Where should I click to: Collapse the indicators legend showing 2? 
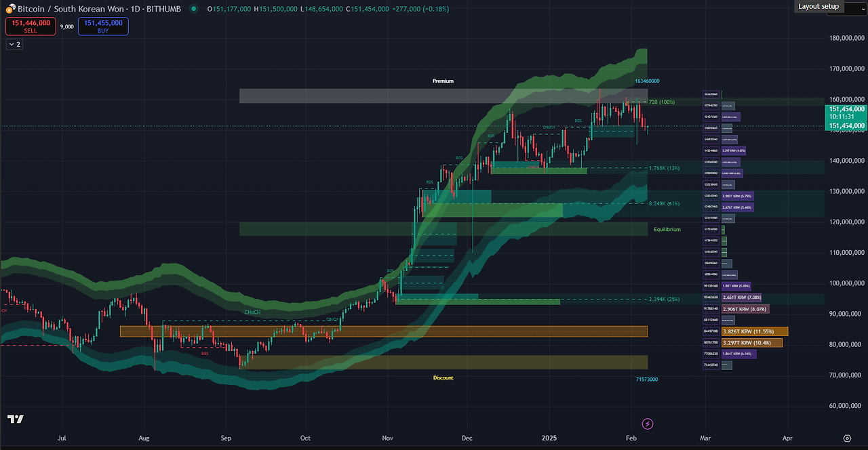tap(14, 44)
